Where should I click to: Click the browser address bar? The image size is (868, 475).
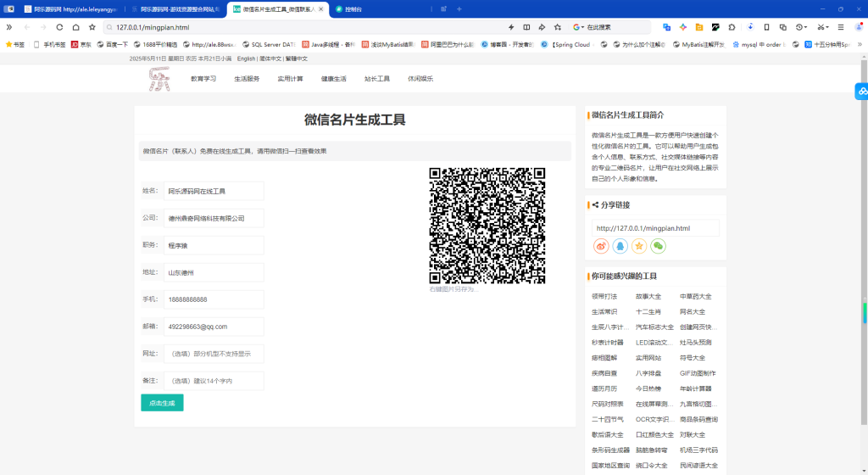tap(304, 27)
